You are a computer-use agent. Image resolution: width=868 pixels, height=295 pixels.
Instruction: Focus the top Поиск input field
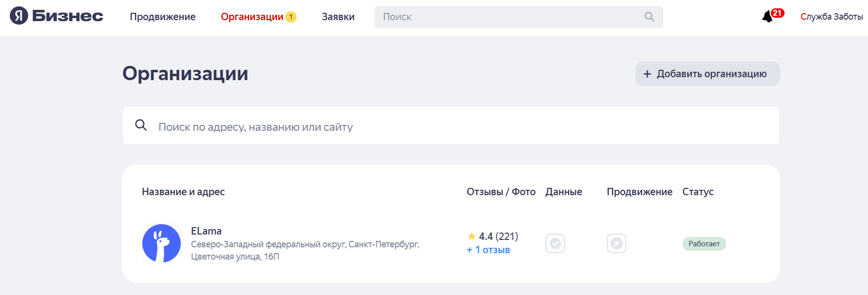[x=518, y=17]
